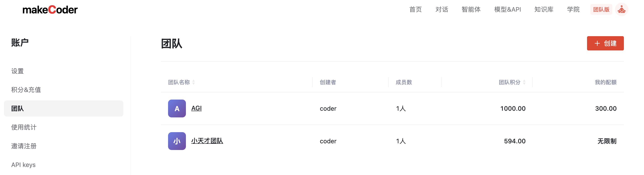The width and height of the screenshot is (644, 175).
Task: Select 积分&充值 in account sidebar
Action: tap(26, 90)
